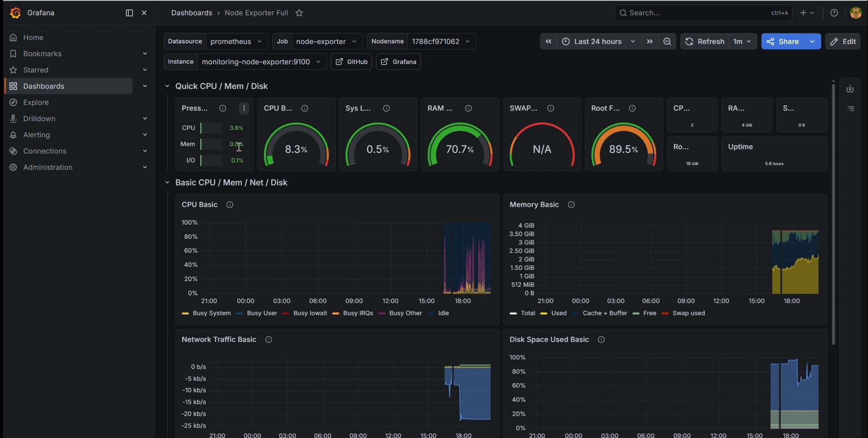Toggle Swap used series in Memory legend
The height and width of the screenshot is (438, 868).
(x=683, y=313)
